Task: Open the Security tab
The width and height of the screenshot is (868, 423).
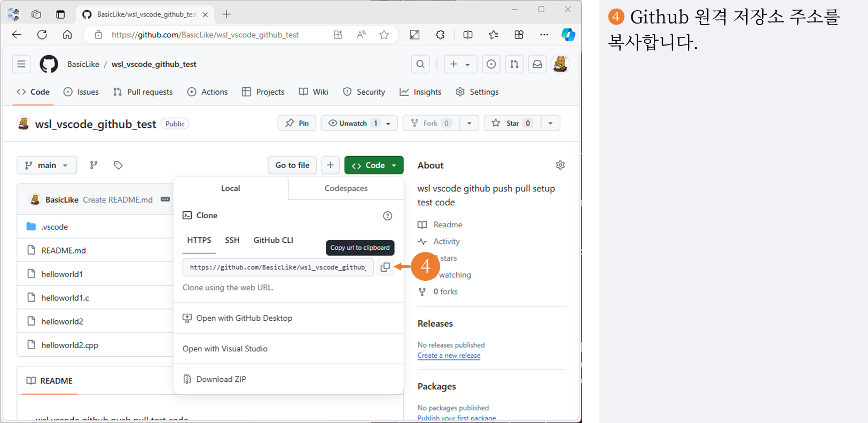Action: [x=364, y=92]
